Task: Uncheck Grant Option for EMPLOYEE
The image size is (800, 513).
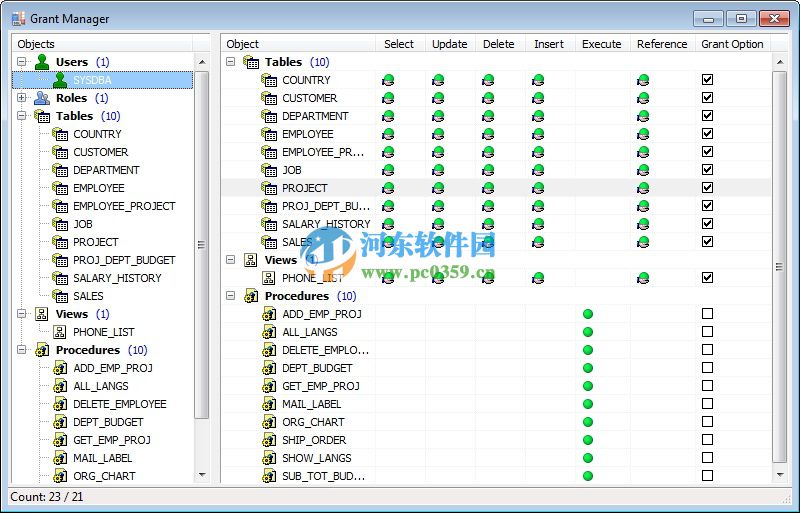Action: point(707,134)
